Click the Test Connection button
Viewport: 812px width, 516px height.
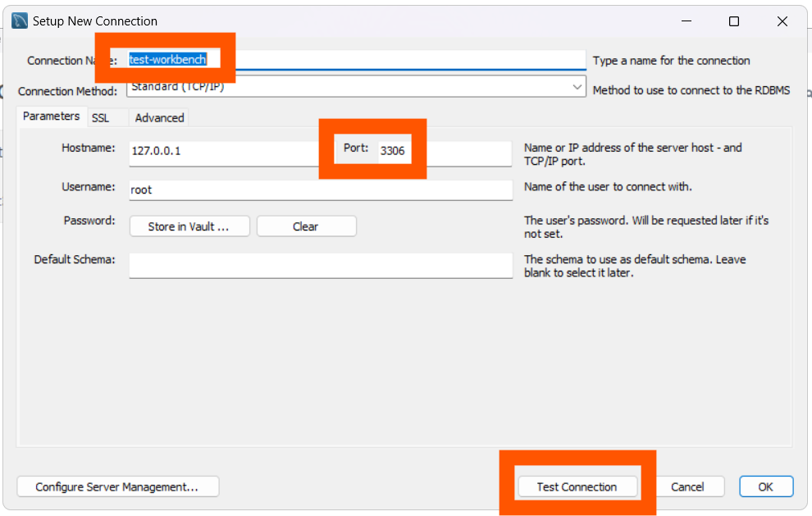[577, 487]
